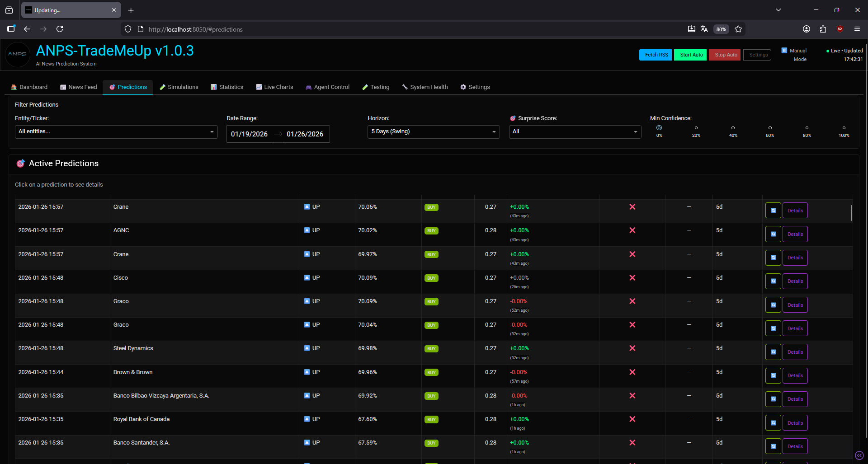The height and width of the screenshot is (464, 868).
Task: Click the target icon next to Active Predictions
Action: point(20,164)
